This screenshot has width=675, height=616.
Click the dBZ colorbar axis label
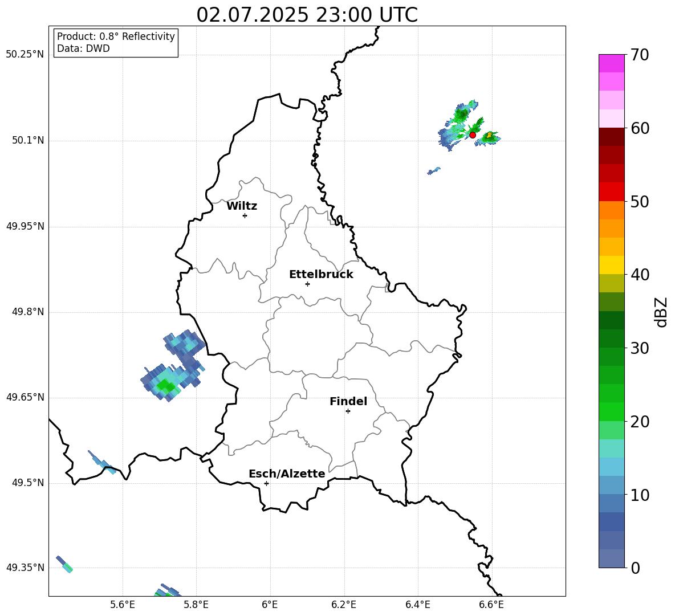point(662,312)
